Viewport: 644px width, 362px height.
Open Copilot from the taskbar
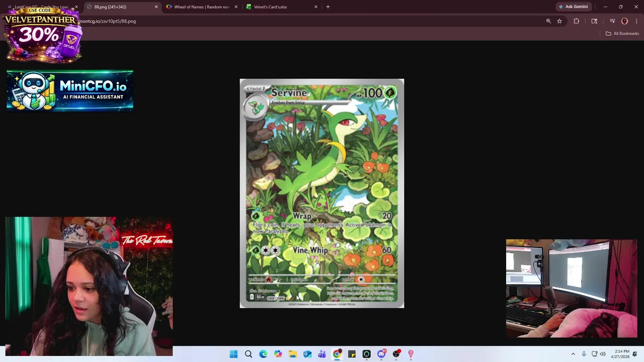[x=278, y=354]
